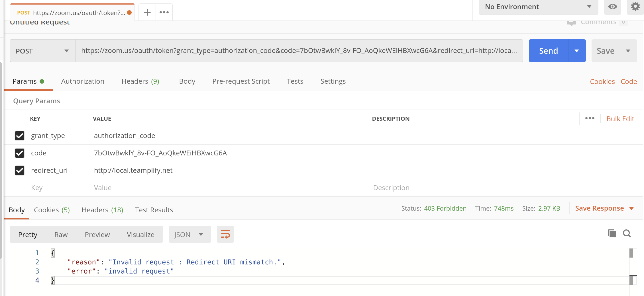Switch to the Authorization tab

pyautogui.click(x=83, y=81)
